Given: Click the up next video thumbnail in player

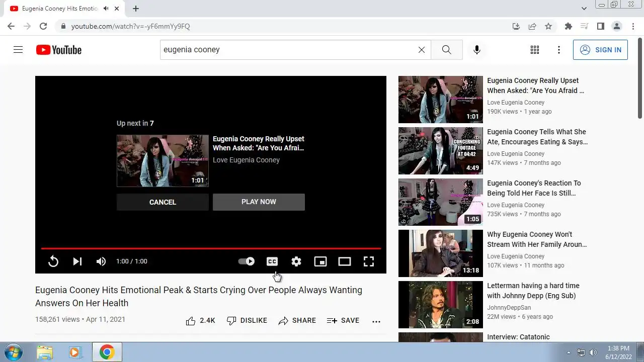Looking at the screenshot, I should click(x=163, y=161).
